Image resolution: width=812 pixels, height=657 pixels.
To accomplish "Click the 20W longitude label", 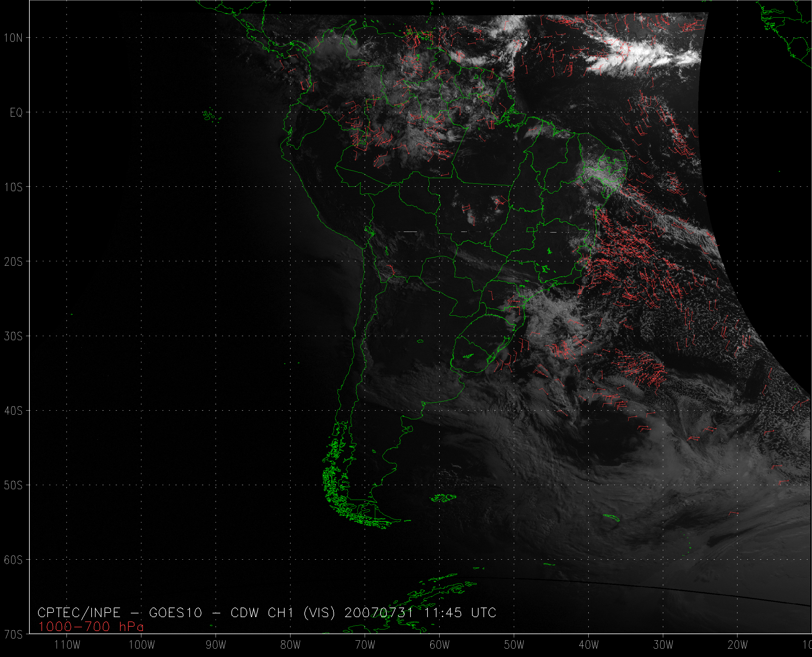I will tap(737, 645).
